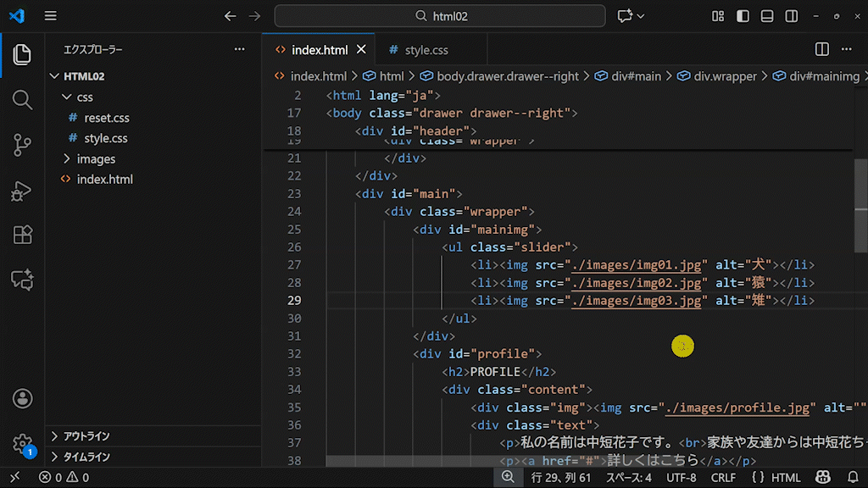Image resolution: width=868 pixels, height=488 pixels.
Task: Open the Extensions view in activity bar
Action: (x=22, y=235)
